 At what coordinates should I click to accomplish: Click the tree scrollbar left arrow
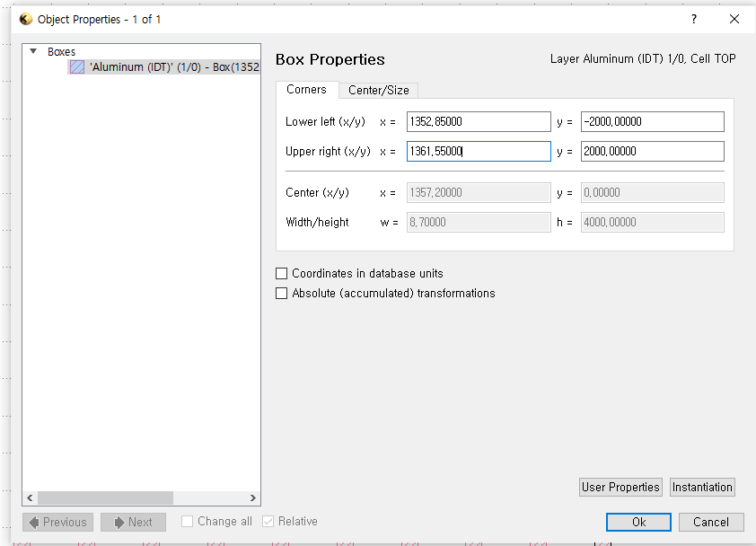click(x=30, y=498)
